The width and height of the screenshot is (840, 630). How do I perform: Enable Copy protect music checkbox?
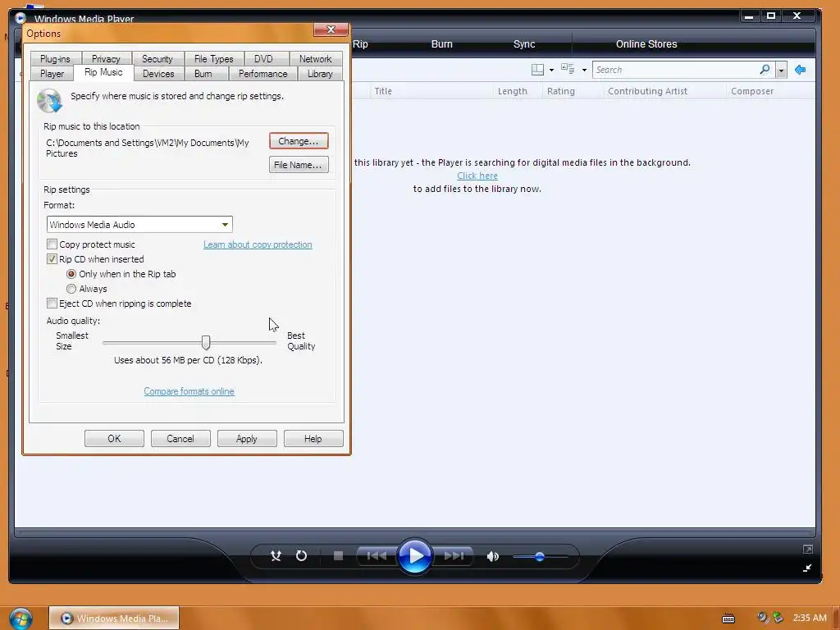(52, 244)
